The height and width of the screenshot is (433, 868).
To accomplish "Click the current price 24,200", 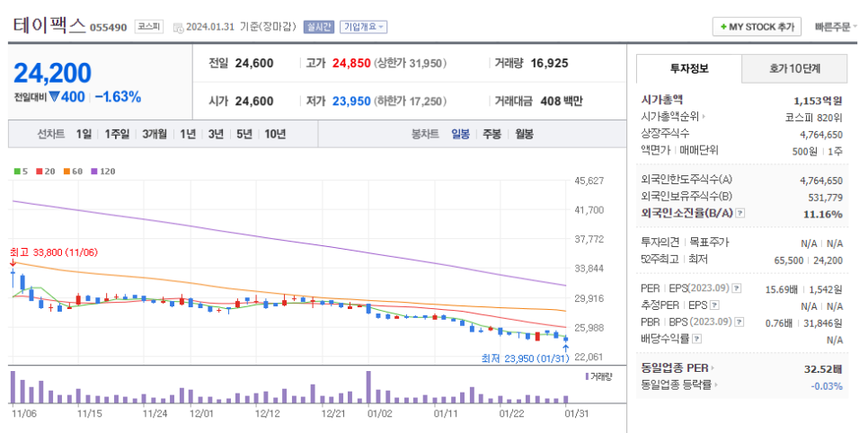I will click(52, 73).
